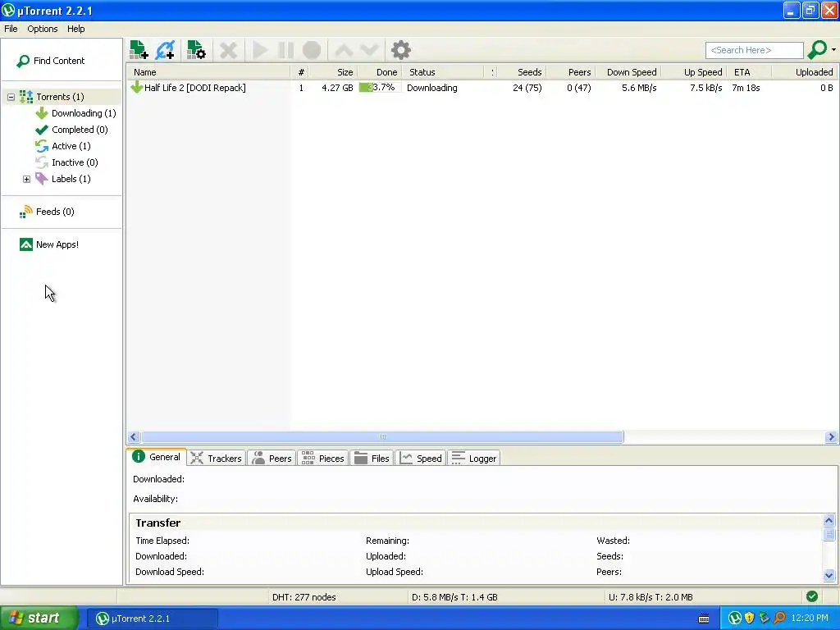
Task: Sort by Down Speed column header
Action: 628,72
